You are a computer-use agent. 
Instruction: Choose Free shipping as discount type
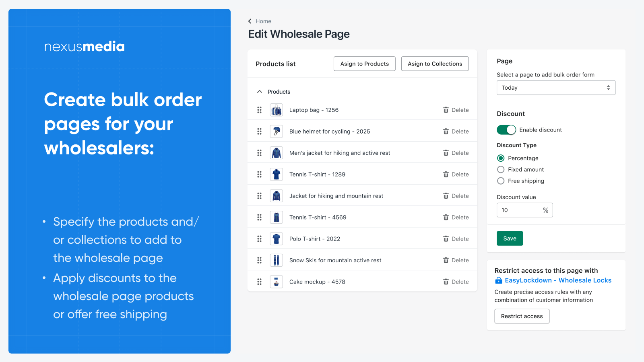pyautogui.click(x=501, y=181)
